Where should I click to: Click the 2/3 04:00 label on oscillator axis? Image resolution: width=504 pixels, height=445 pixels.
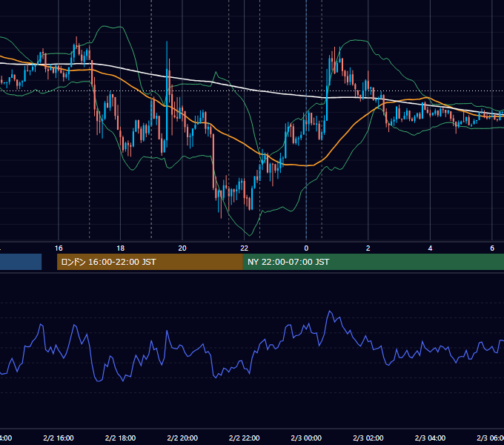[430, 438]
